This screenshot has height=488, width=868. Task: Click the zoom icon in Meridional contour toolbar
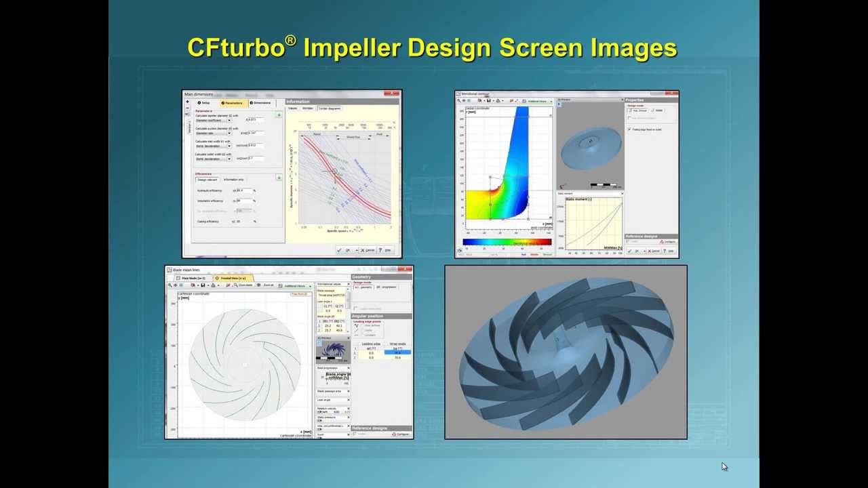click(x=458, y=100)
